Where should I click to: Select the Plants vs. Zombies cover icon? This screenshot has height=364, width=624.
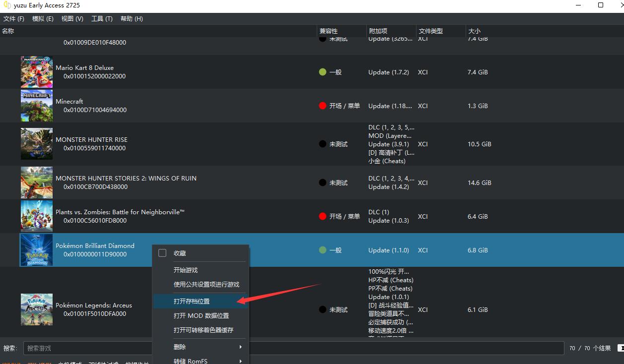tap(37, 216)
